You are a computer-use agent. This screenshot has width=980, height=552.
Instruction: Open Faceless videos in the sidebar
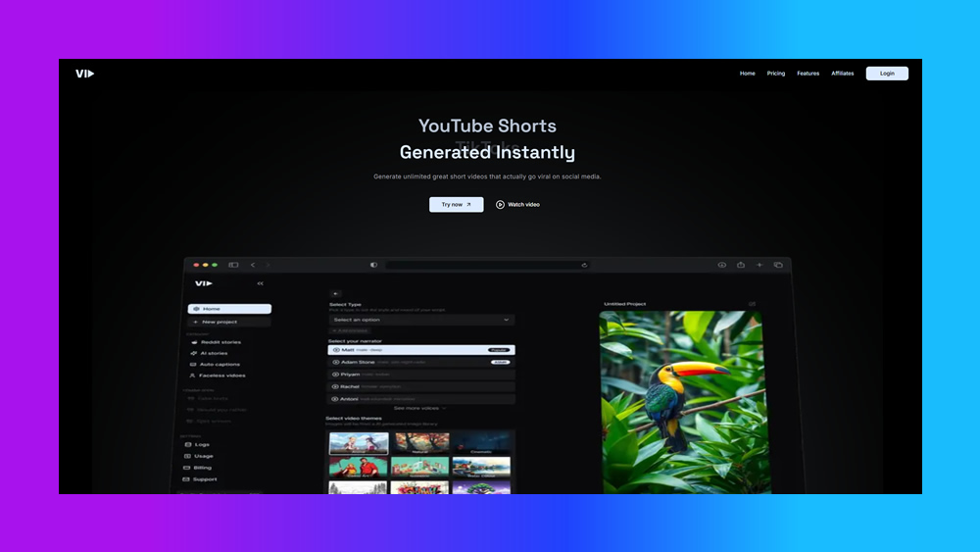(x=221, y=376)
